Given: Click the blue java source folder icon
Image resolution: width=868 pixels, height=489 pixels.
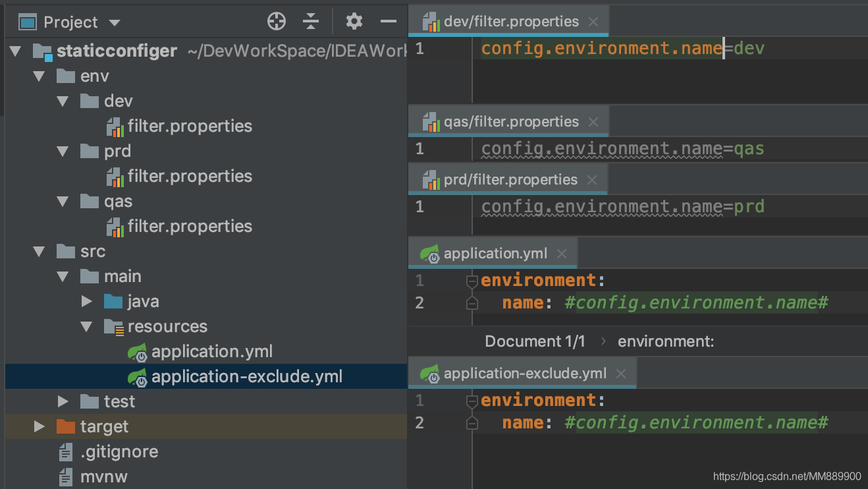Looking at the screenshot, I should (113, 301).
